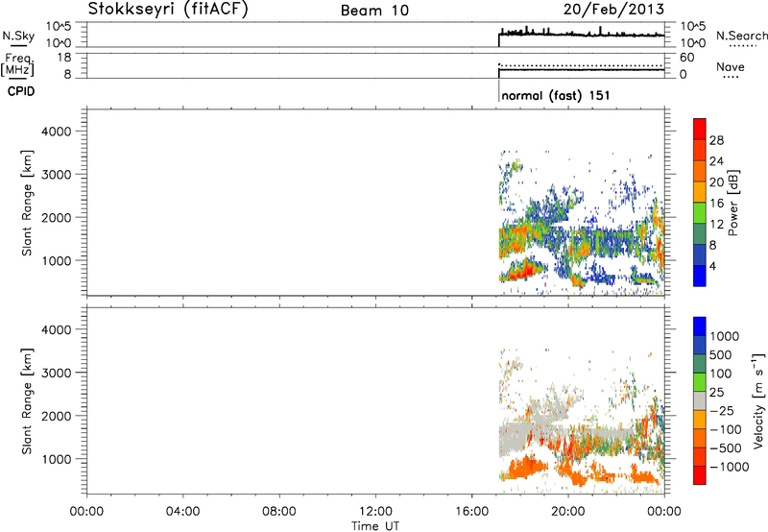Click the 'Stokkseyri (fitACF)' plot title
Image resolution: width=768 pixels, height=532 pixels.
point(168,9)
